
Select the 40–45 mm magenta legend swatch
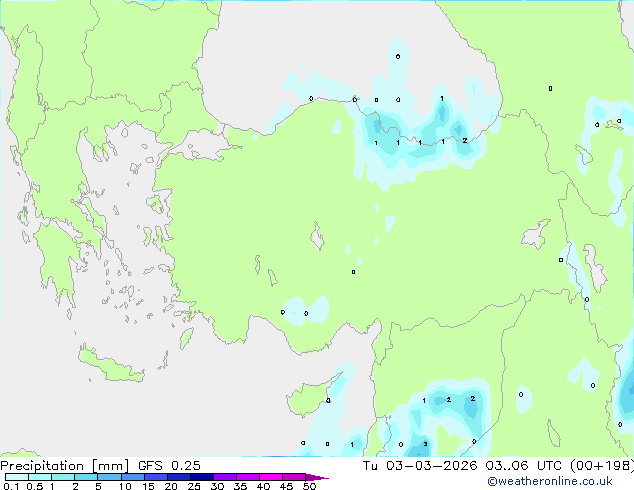[271, 477]
